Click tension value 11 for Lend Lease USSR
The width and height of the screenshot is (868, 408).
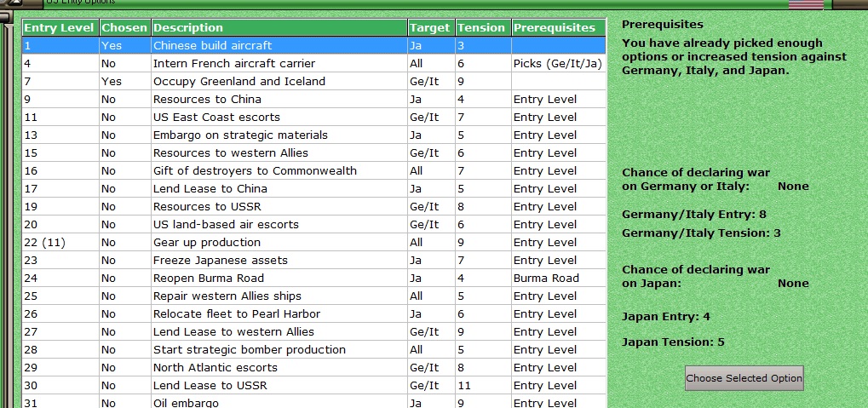pyautogui.click(x=483, y=385)
